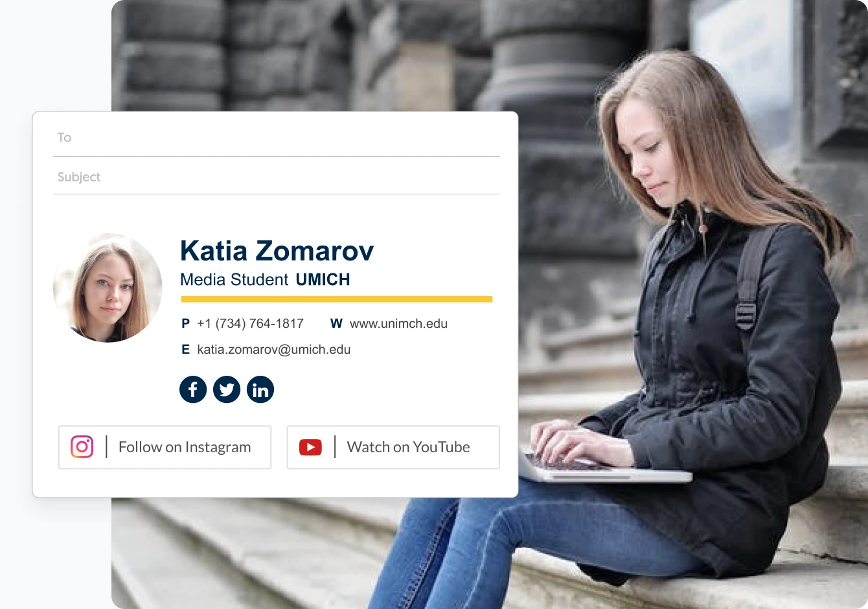The height and width of the screenshot is (609, 868).
Task: Click the website 'W' icon label
Action: pos(336,323)
